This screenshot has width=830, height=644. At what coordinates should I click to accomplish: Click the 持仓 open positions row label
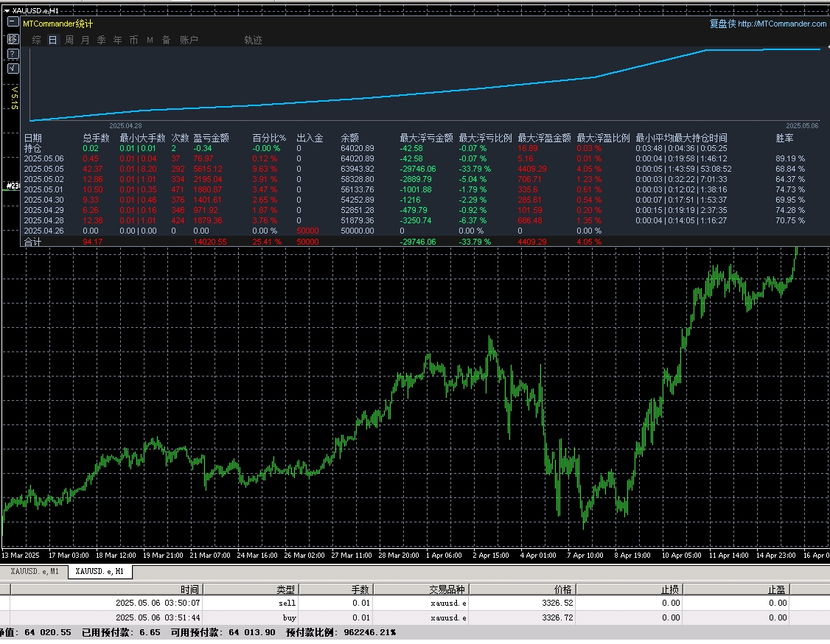[33, 148]
